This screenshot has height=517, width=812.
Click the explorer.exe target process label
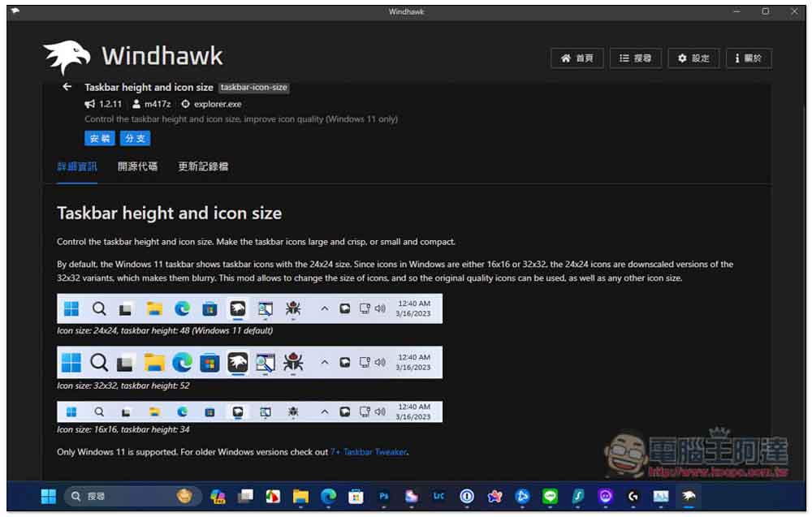point(218,104)
